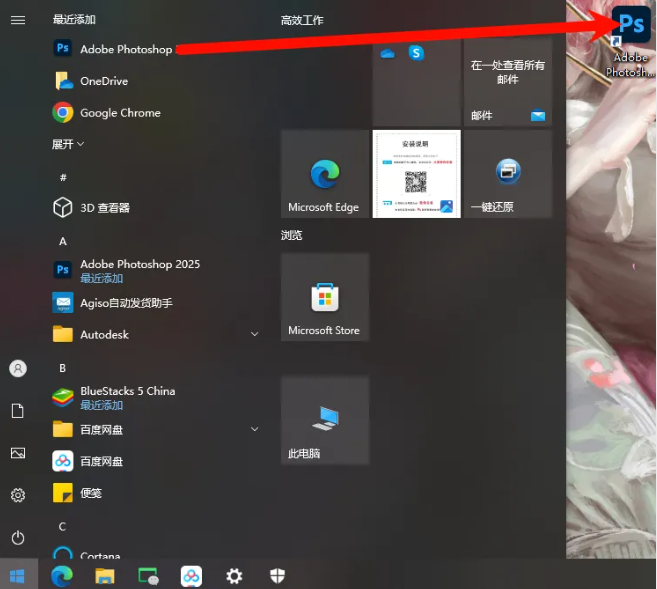Open Windows Security shield on taskbar
Screen dimensions: 657x589
[277, 576]
